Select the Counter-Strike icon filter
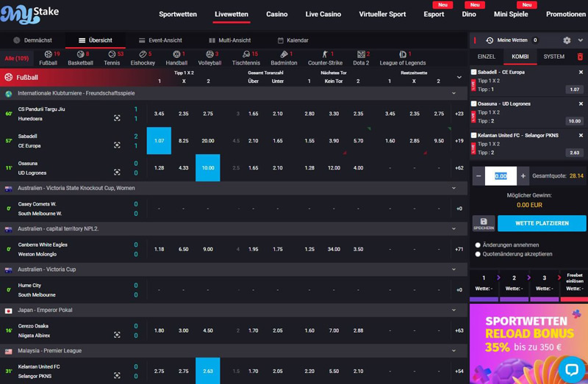Screen dimensions: 588x384 tap(325, 58)
